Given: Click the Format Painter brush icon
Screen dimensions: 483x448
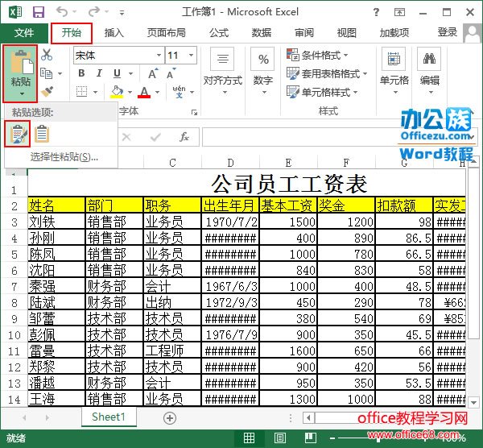Looking at the screenshot, I should 47,91.
